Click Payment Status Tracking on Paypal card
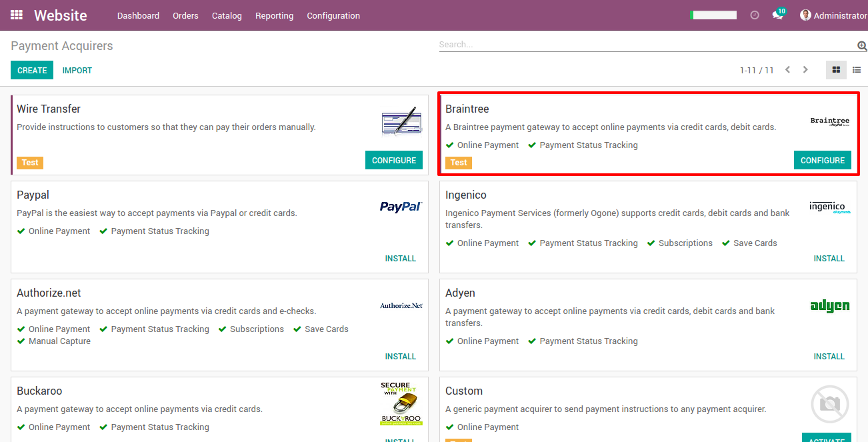 (x=155, y=231)
